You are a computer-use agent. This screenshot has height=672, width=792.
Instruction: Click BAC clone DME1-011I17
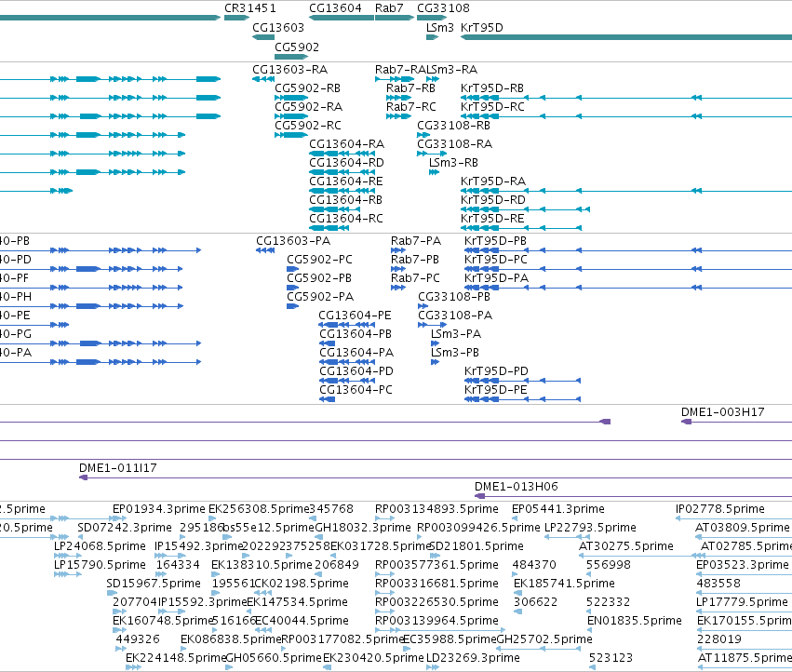pyautogui.click(x=118, y=468)
